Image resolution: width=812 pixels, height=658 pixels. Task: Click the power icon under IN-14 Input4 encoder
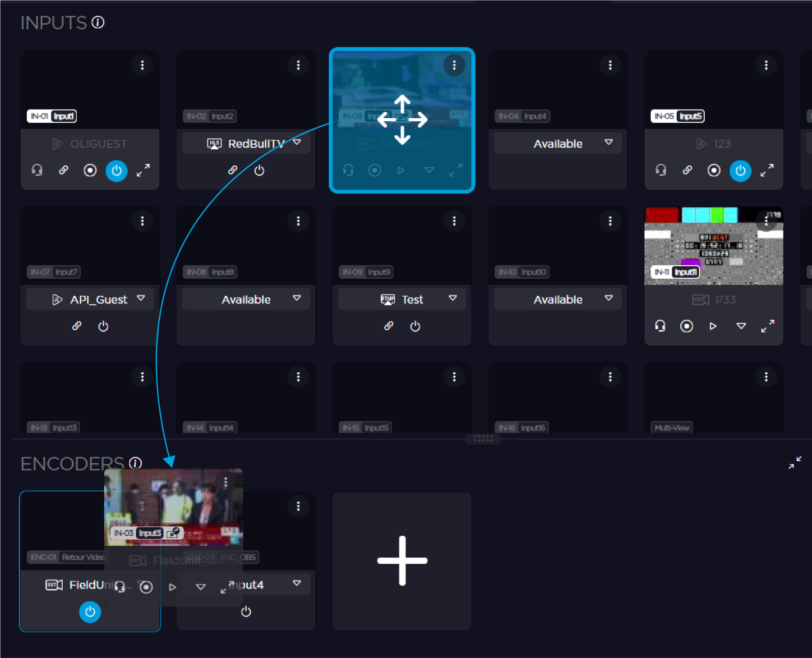pyautogui.click(x=246, y=612)
